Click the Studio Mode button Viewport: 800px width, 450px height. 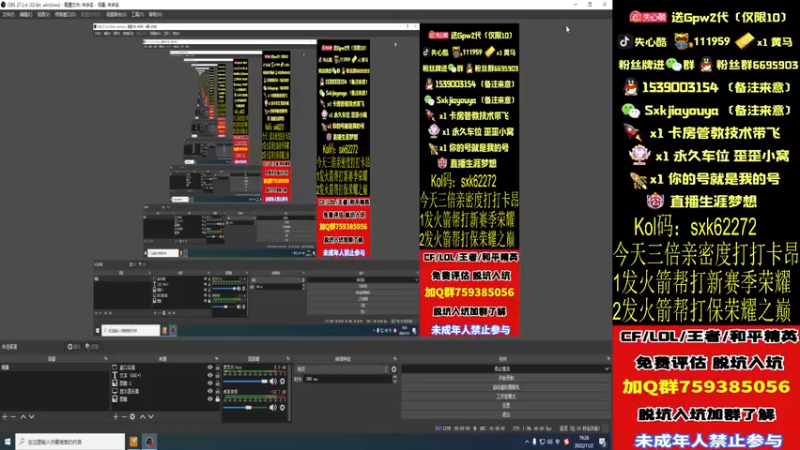506,396
